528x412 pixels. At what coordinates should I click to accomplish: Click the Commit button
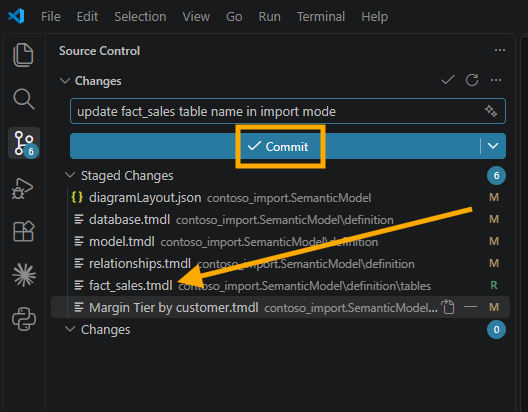(275, 146)
